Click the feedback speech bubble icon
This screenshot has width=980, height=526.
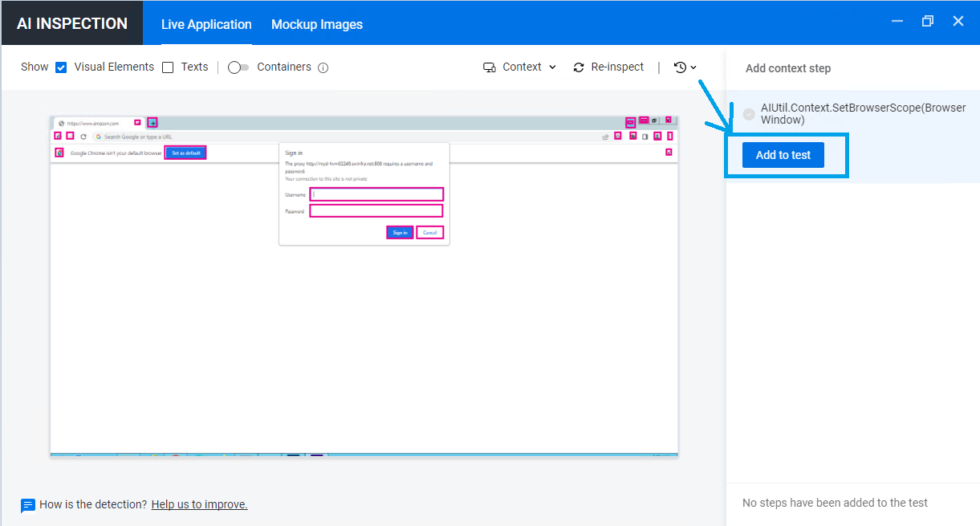point(28,504)
